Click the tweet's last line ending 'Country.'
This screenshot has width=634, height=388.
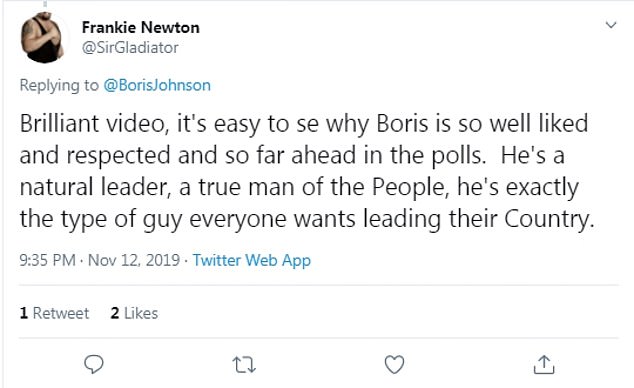click(x=306, y=219)
